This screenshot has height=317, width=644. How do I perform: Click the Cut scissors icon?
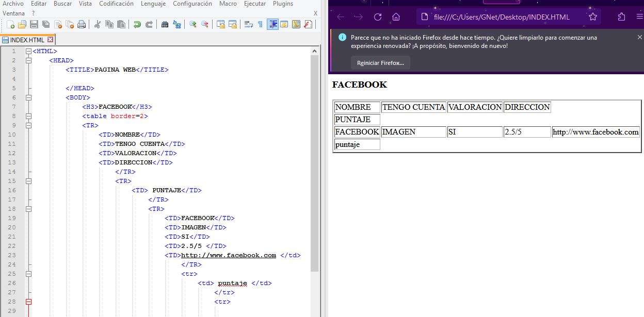97,24
